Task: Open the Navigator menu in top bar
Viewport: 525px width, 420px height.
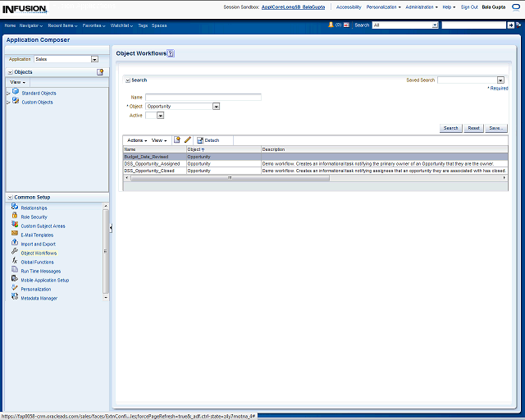Action: tap(33, 25)
